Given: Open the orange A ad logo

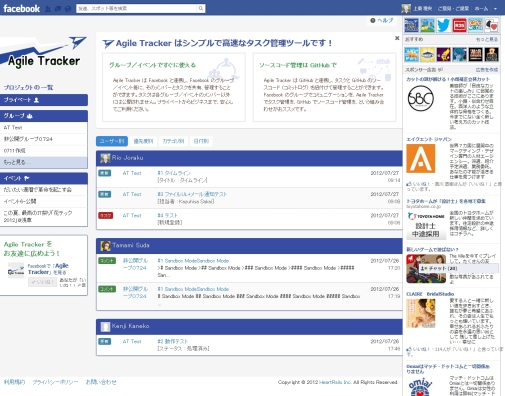Looking at the screenshot, I should tap(421, 158).
